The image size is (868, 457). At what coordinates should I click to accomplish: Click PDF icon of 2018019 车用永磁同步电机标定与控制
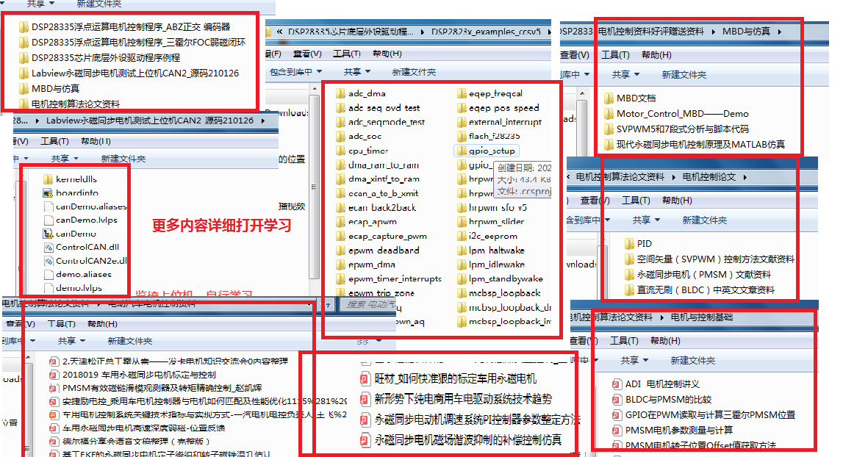pyautogui.click(x=54, y=375)
